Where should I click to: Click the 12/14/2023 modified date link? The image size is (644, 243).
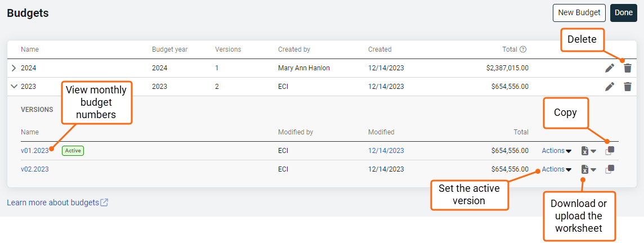386,151
